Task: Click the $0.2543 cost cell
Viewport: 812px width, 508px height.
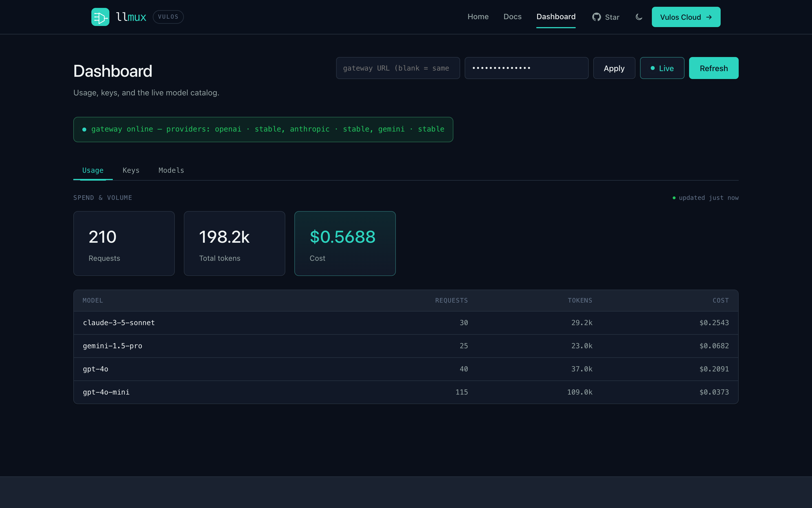Action: click(714, 323)
